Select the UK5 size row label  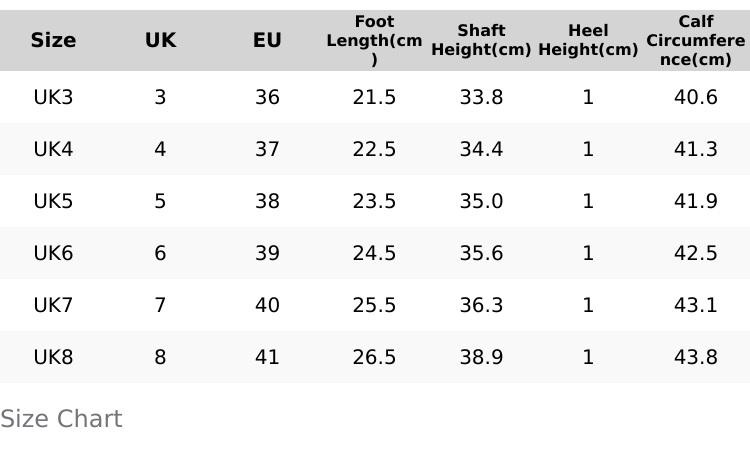point(53,201)
